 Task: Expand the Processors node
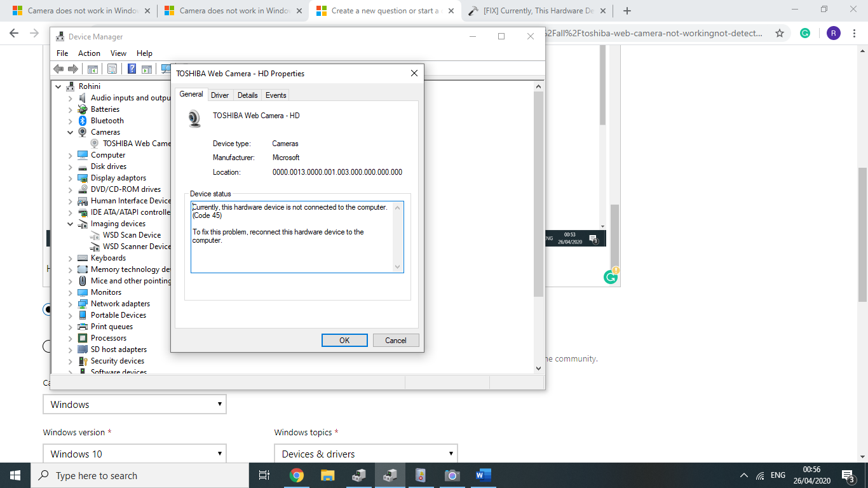[x=71, y=338]
